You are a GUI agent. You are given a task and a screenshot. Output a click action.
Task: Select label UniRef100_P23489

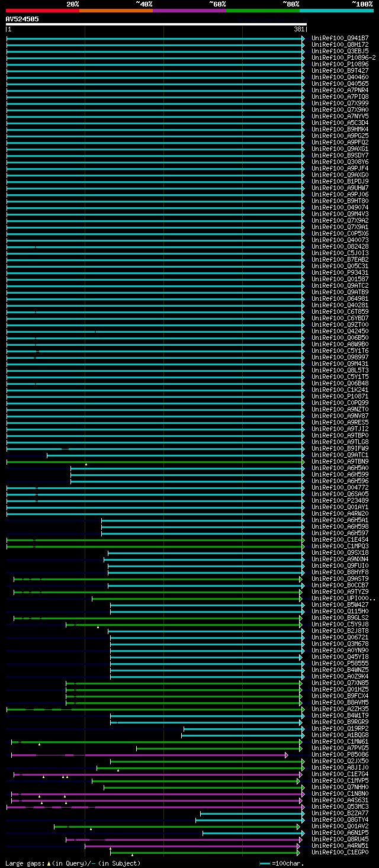pyautogui.click(x=341, y=500)
